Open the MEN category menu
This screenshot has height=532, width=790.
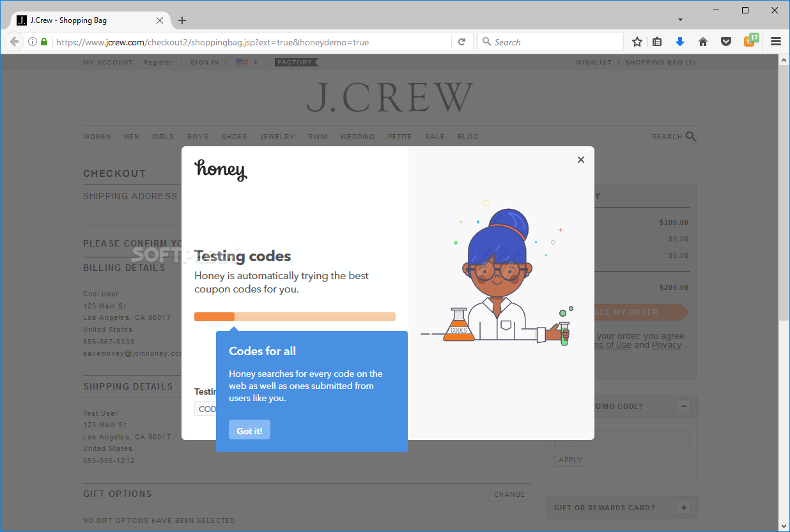pyautogui.click(x=132, y=137)
